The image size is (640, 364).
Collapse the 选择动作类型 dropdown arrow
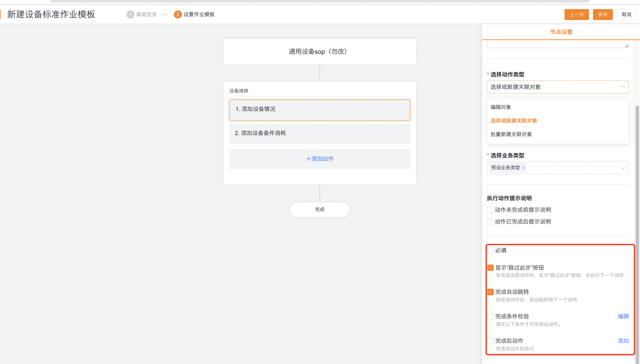[623, 87]
